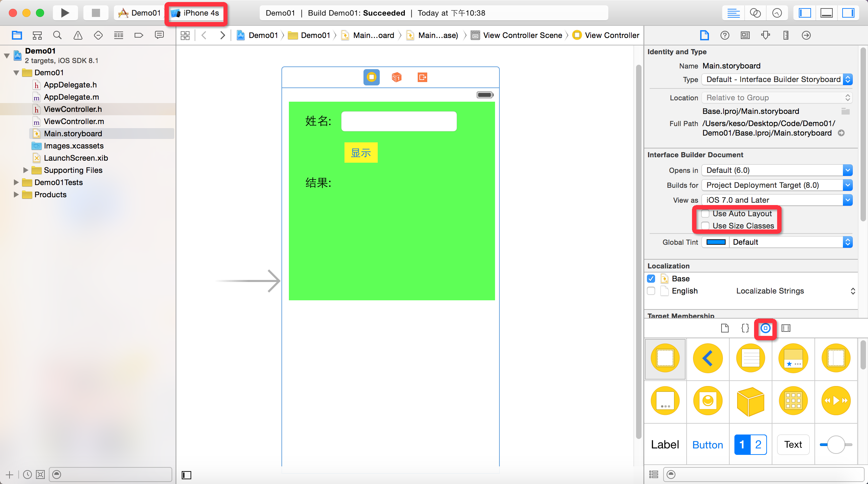Click the Global Tint color swatch

pyautogui.click(x=716, y=242)
